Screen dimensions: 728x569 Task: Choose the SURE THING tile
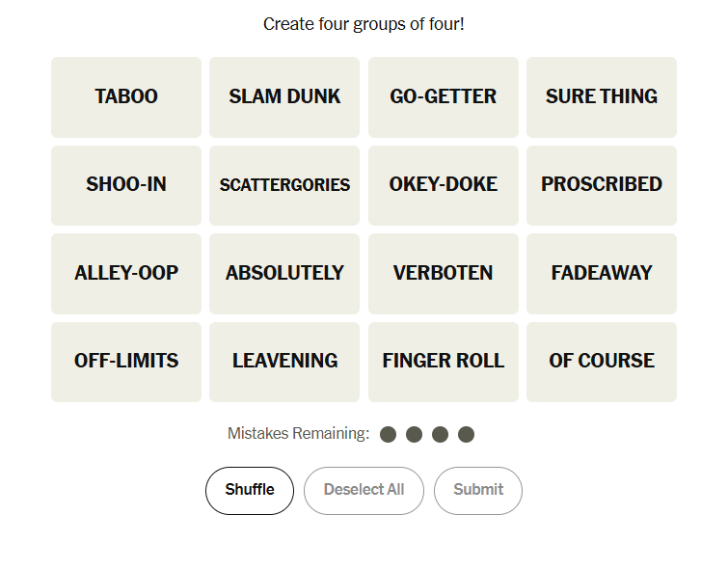602,96
